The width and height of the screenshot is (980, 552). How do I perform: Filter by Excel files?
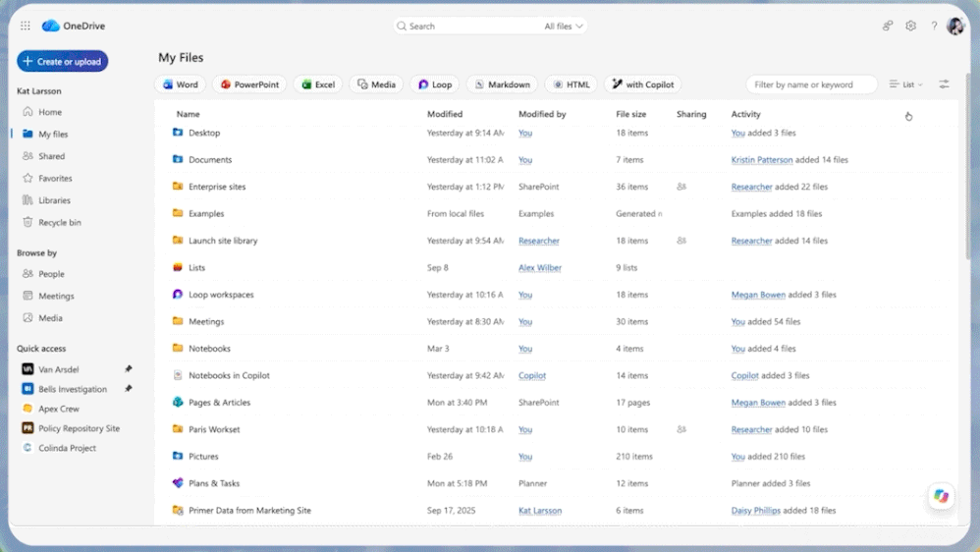click(x=318, y=84)
